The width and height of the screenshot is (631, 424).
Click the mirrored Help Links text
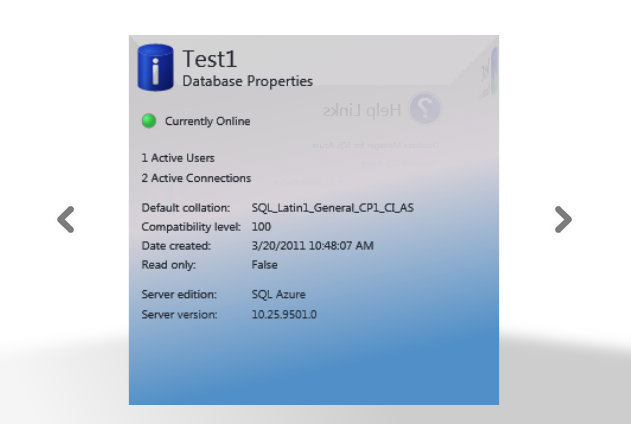[x=362, y=109]
